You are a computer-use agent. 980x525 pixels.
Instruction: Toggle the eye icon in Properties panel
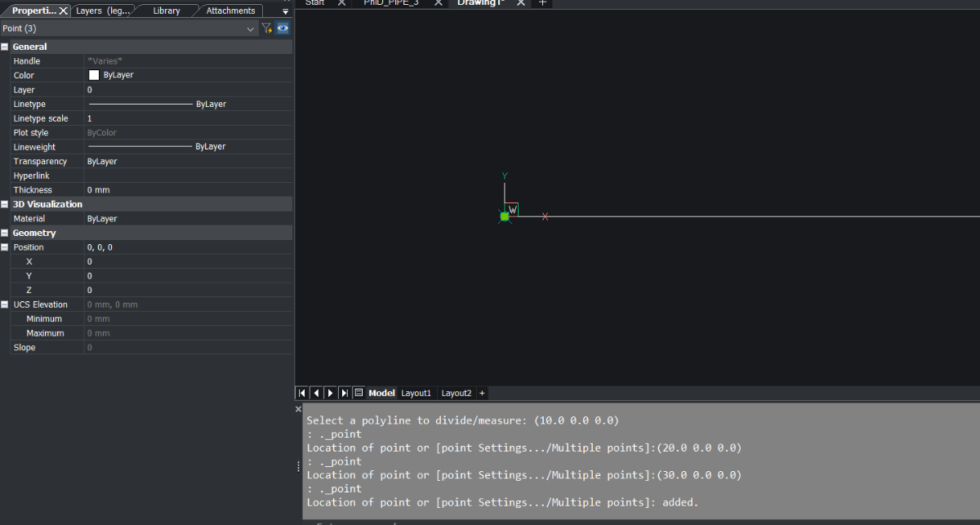point(283,29)
